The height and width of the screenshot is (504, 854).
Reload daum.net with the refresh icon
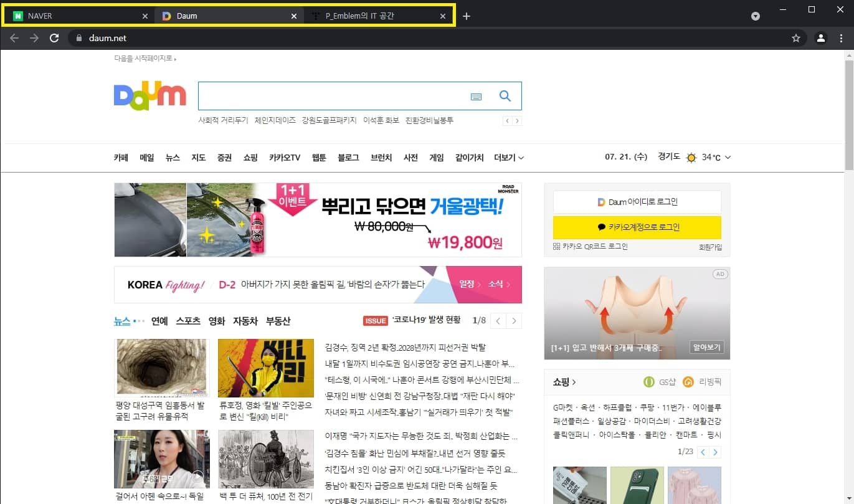tap(54, 37)
